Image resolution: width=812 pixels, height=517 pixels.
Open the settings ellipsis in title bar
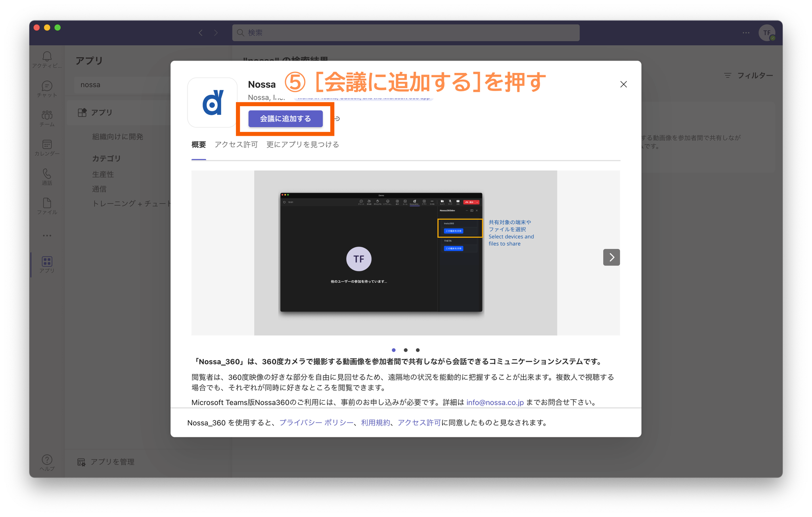pyautogui.click(x=746, y=33)
